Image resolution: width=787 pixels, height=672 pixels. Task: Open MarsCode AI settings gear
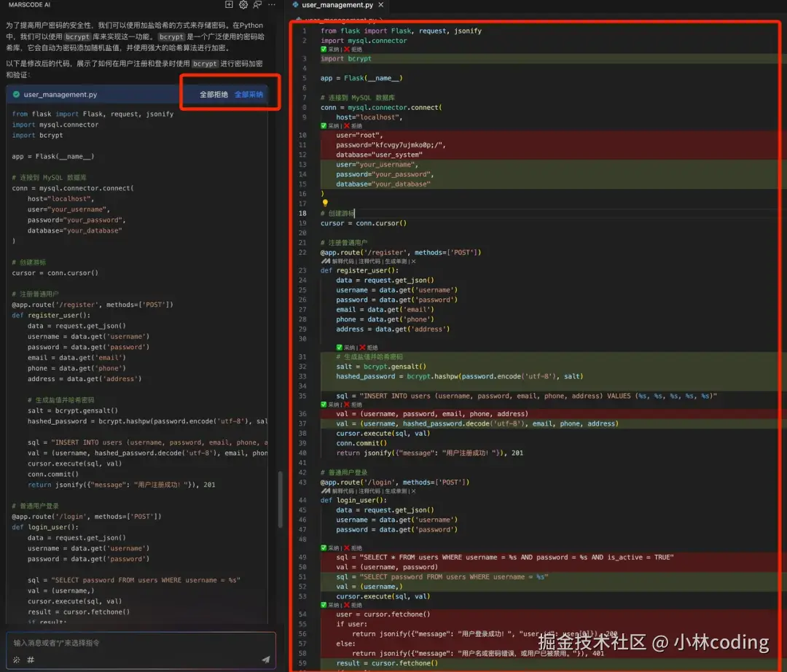click(243, 4)
